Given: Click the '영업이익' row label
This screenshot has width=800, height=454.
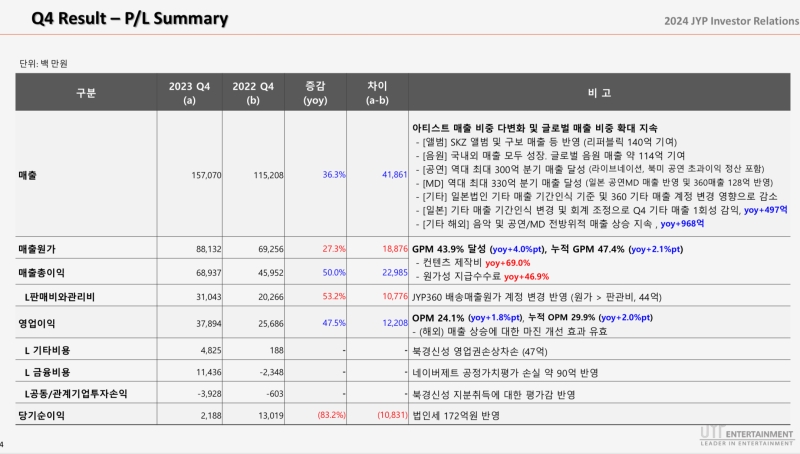Looking at the screenshot, I should 37,323.
